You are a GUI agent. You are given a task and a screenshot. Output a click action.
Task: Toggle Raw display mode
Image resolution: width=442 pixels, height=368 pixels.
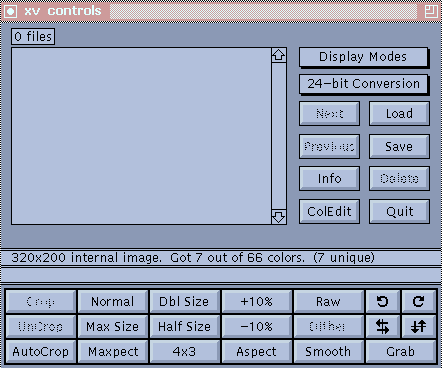tap(328, 301)
